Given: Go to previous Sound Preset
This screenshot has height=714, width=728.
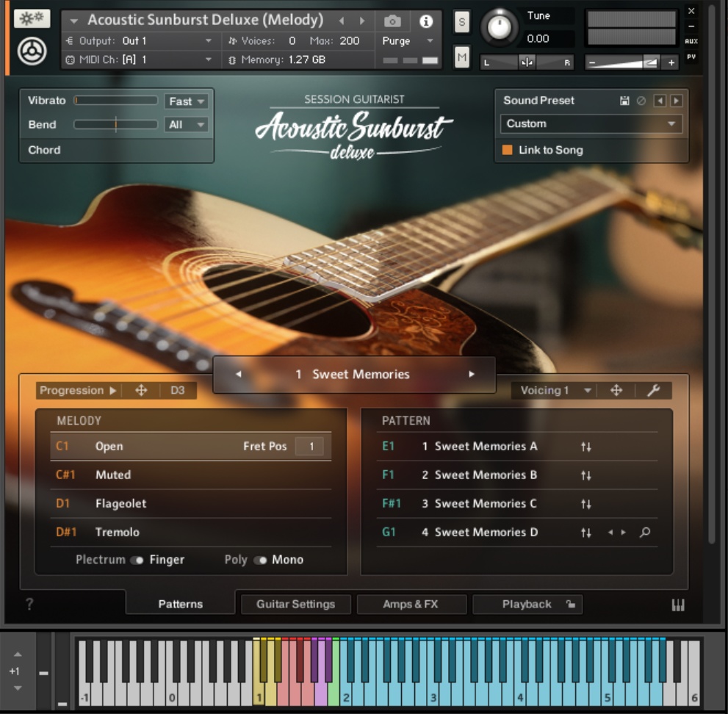Looking at the screenshot, I should click(x=659, y=101).
